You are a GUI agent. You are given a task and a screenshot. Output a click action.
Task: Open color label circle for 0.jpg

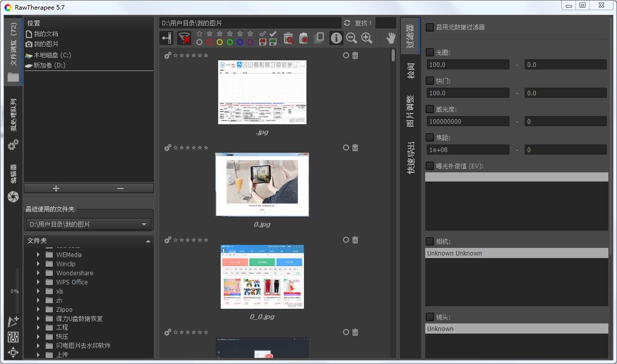(346, 148)
